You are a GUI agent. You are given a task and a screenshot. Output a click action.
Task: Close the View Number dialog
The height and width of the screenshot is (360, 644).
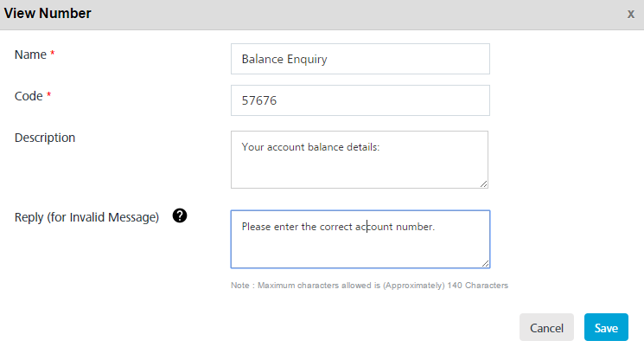(631, 15)
